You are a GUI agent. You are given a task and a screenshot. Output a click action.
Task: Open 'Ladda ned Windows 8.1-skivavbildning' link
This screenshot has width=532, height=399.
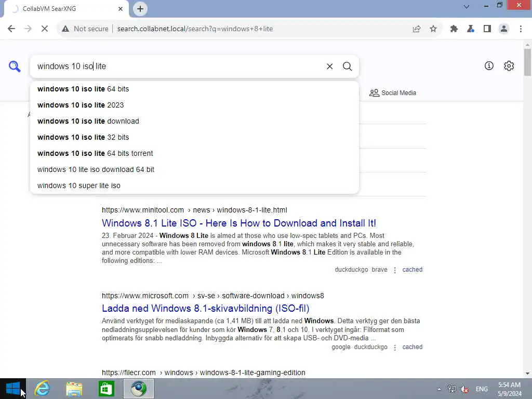pos(206,309)
